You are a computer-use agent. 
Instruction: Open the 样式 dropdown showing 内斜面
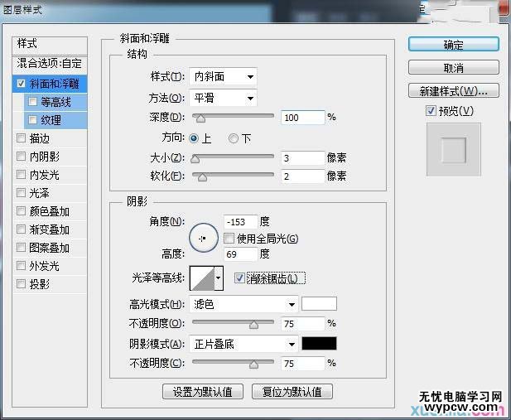tap(223, 77)
